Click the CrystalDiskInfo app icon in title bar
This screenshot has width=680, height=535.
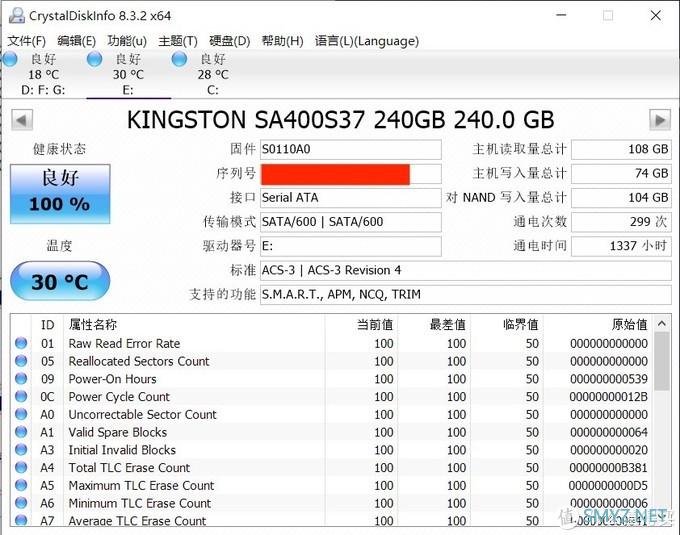[x=16, y=16]
